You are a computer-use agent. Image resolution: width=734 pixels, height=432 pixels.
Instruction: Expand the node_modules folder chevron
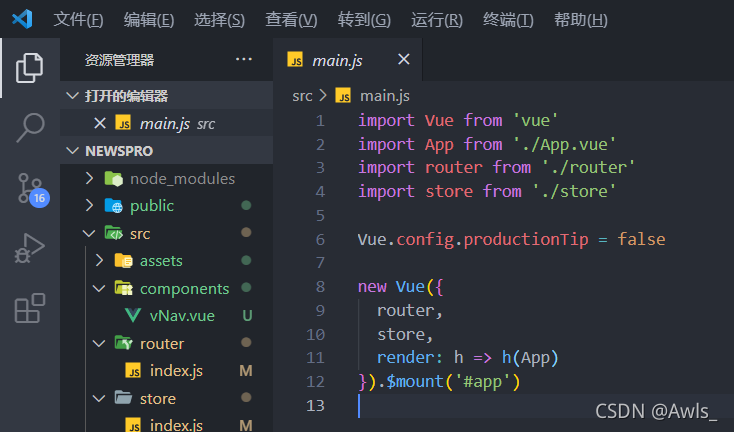tap(89, 178)
